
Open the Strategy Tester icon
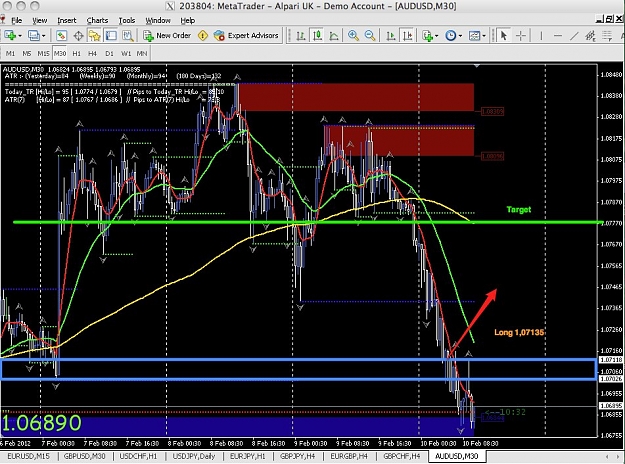pos(128,36)
